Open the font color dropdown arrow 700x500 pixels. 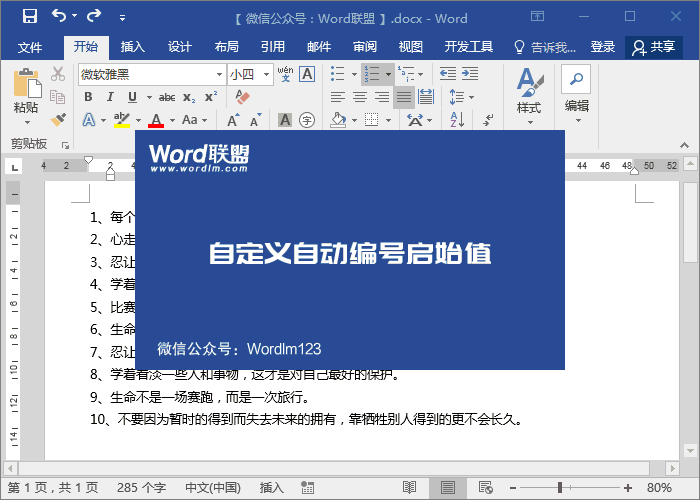[x=172, y=120]
